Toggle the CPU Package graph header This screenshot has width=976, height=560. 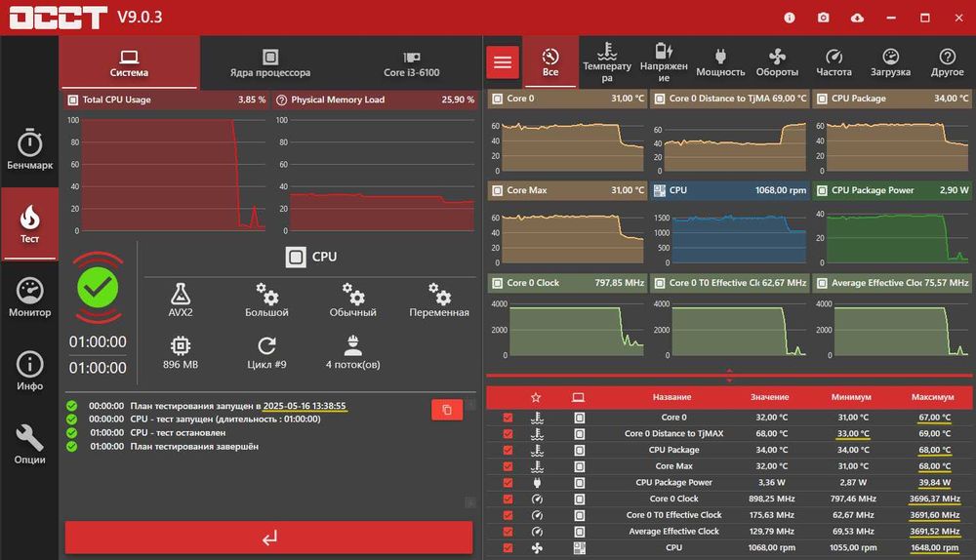892,99
